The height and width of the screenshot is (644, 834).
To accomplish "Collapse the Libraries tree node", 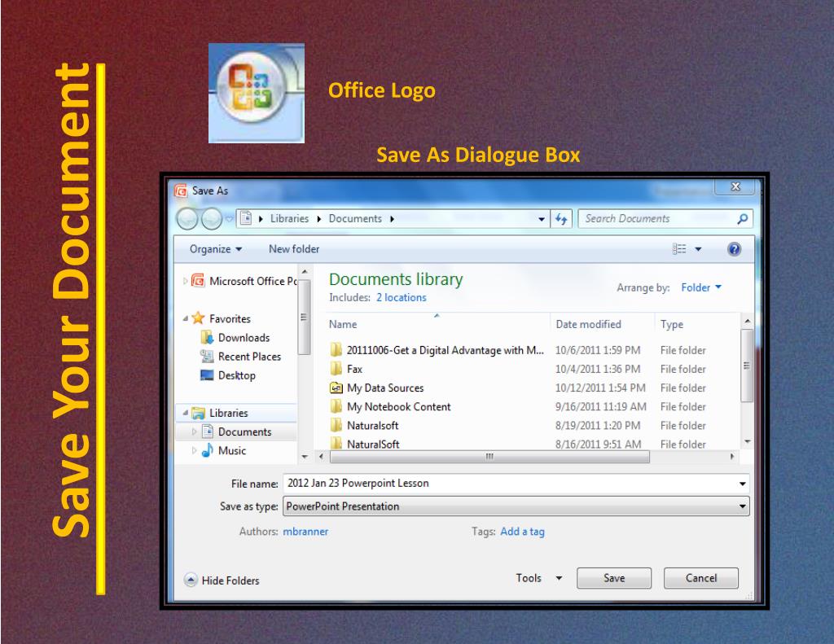I will coord(185,413).
